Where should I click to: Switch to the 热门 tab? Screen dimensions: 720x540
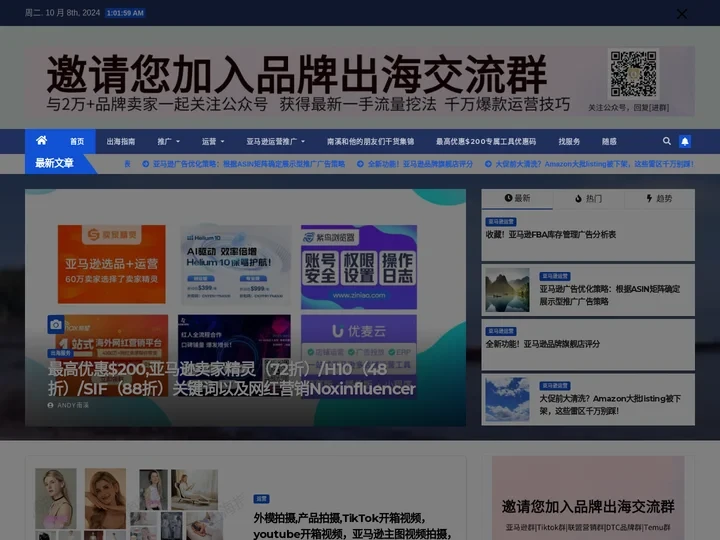588,199
